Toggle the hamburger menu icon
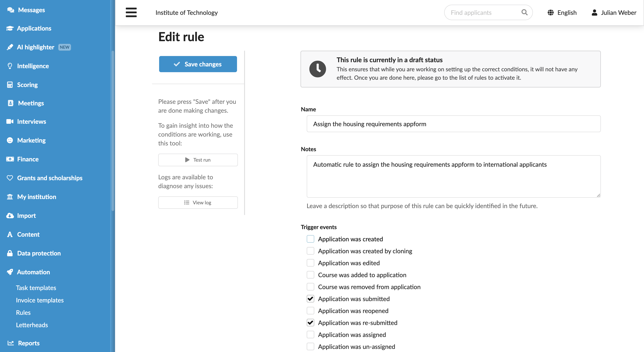The width and height of the screenshot is (644, 352). [x=131, y=12]
